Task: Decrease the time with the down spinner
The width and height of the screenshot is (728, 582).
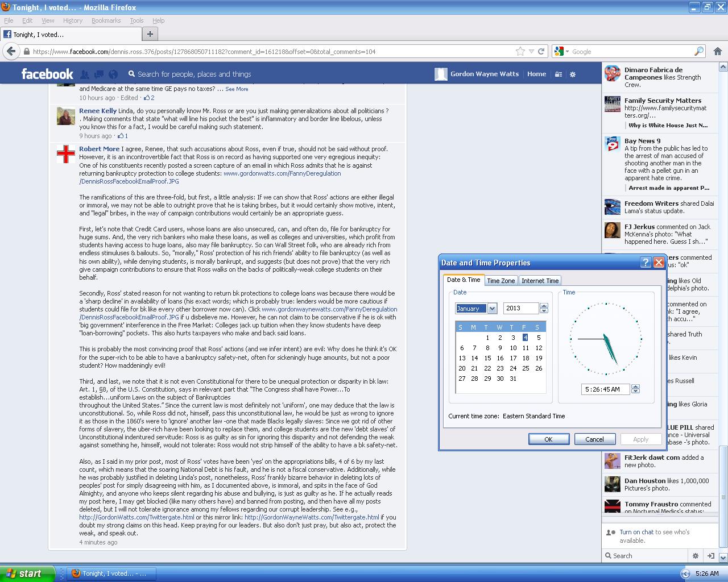Action: point(635,392)
